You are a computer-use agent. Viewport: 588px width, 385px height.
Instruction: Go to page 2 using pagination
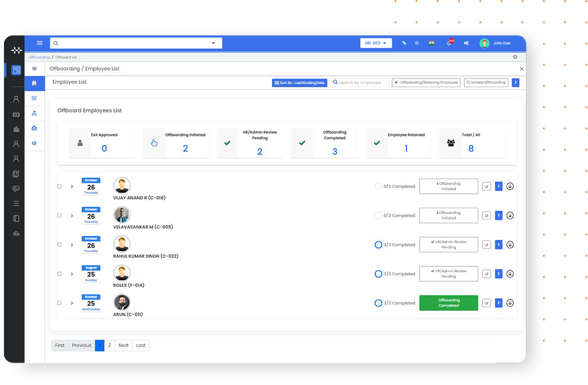109,345
